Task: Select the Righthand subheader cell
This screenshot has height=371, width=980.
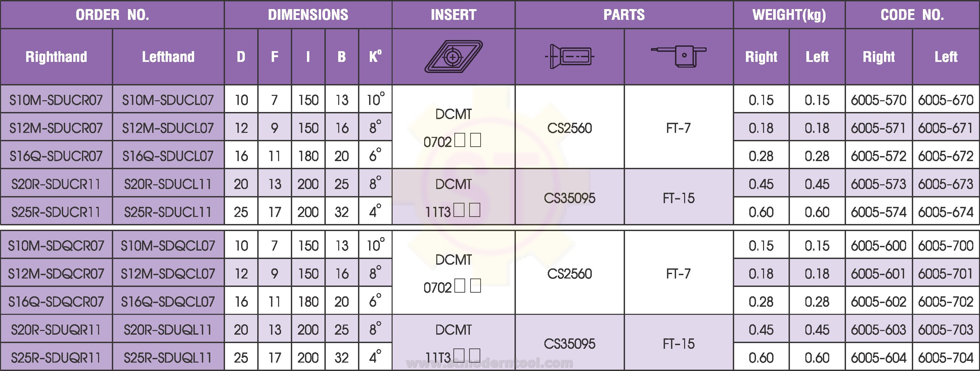Action: [56, 57]
